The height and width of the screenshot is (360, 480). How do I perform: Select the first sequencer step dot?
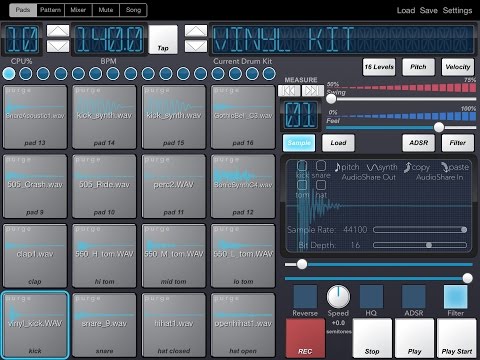pos(9,74)
